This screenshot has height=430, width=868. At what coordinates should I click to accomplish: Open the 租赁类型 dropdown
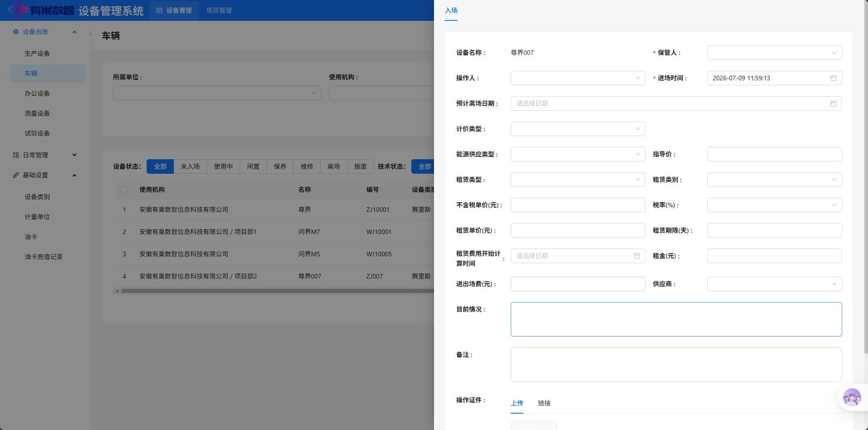577,180
